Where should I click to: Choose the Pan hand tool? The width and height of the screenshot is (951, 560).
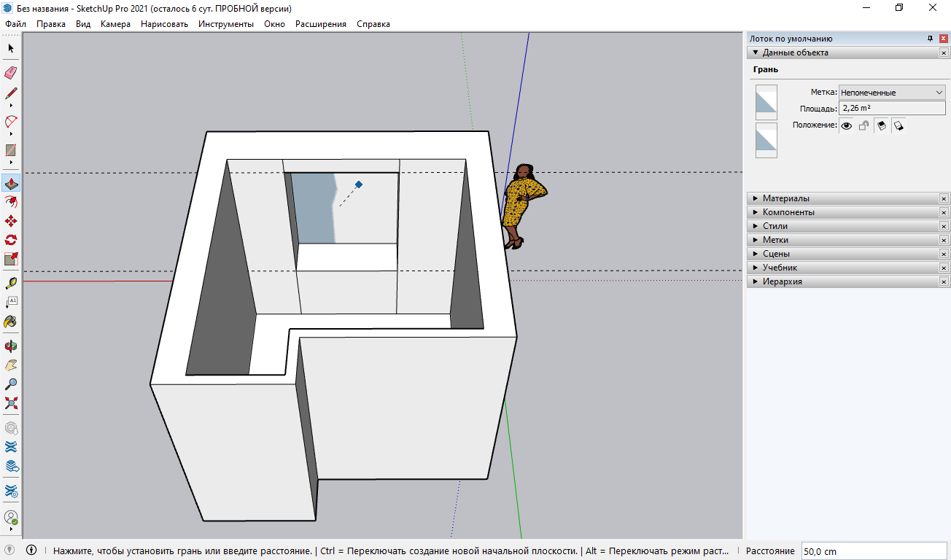(11, 365)
